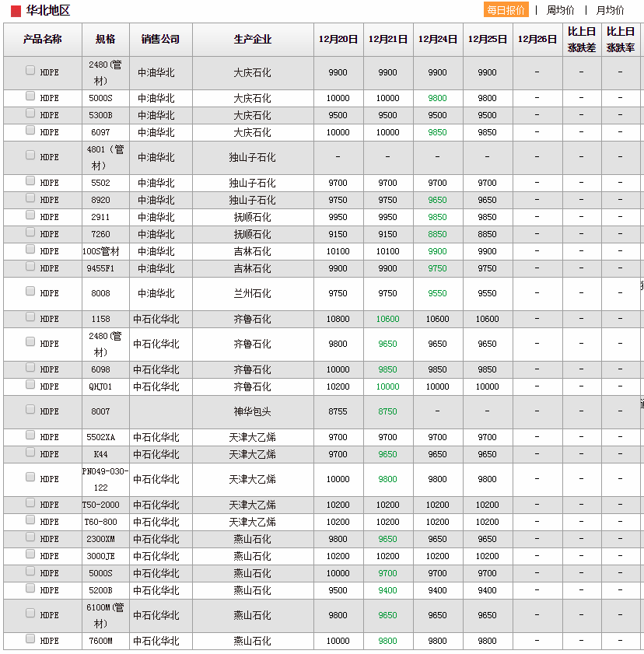
Task: Click 兰州石化 producer cell
Action: point(252,294)
